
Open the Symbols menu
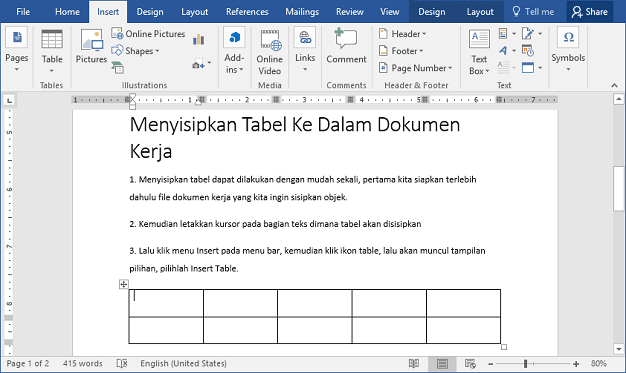pyautogui.click(x=568, y=50)
